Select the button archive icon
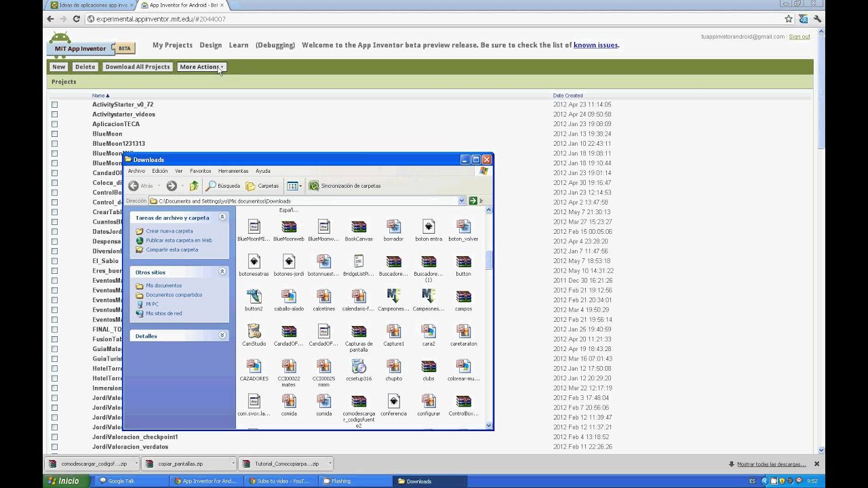The height and width of the screenshot is (488, 868). coord(463,262)
